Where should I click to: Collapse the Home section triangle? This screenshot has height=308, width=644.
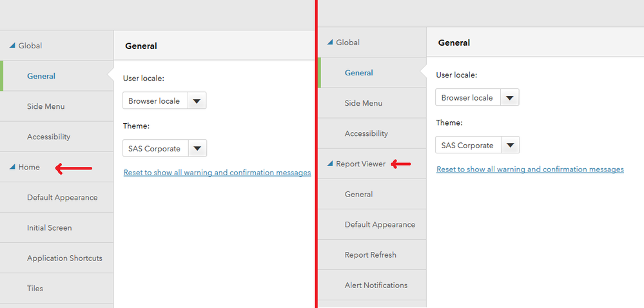point(12,168)
